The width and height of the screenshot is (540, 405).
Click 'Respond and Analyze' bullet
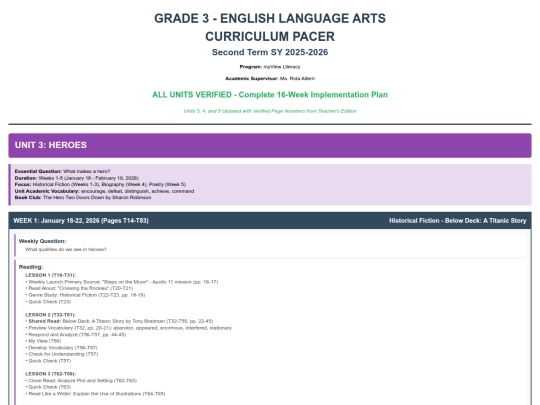(x=76, y=334)
